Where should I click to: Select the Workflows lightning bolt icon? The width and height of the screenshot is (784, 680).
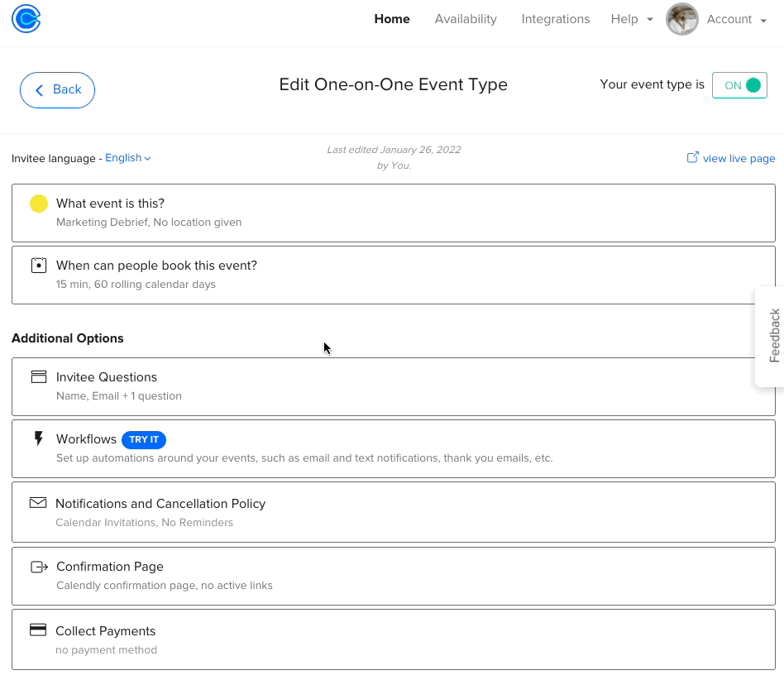tap(38, 439)
